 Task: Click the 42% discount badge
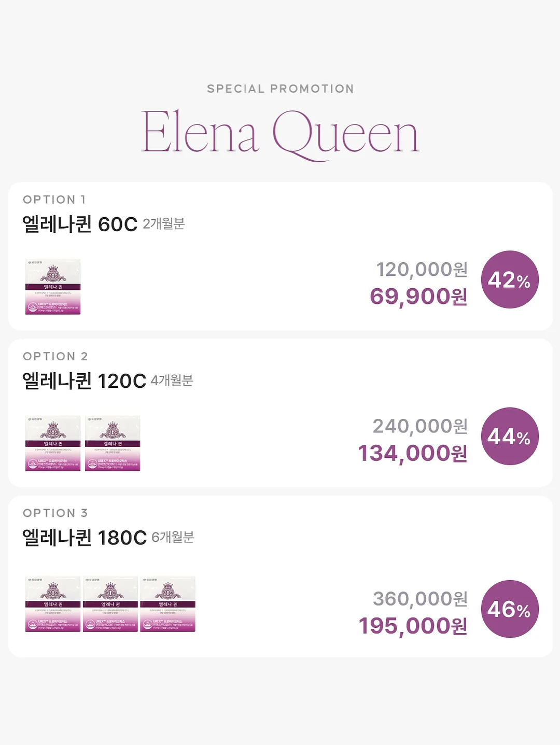pyautogui.click(x=510, y=279)
